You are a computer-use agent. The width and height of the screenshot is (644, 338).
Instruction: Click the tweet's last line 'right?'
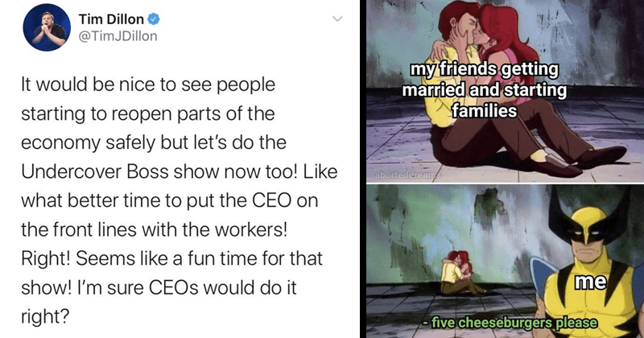pyautogui.click(x=45, y=316)
